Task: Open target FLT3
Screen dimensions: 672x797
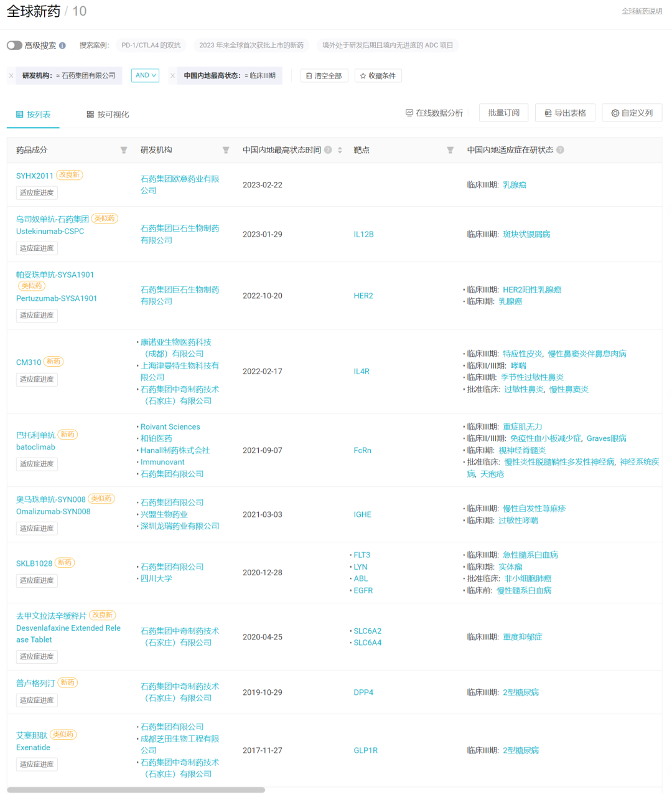Action: (x=362, y=555)
